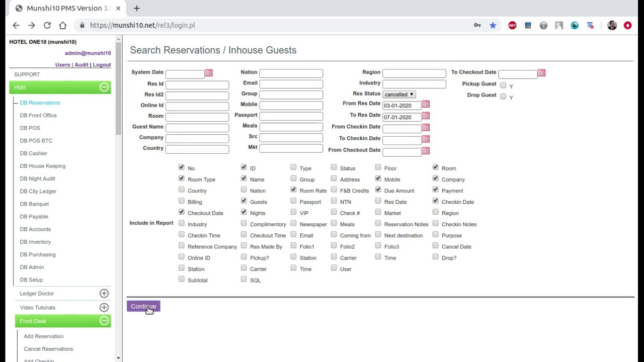
Task: Open DB Night Audit menu item
Action: [37, 178]
